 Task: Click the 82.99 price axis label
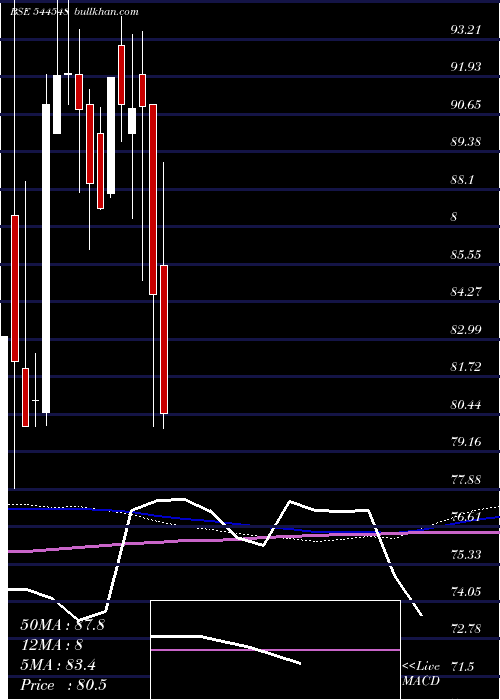click(467, 330)
